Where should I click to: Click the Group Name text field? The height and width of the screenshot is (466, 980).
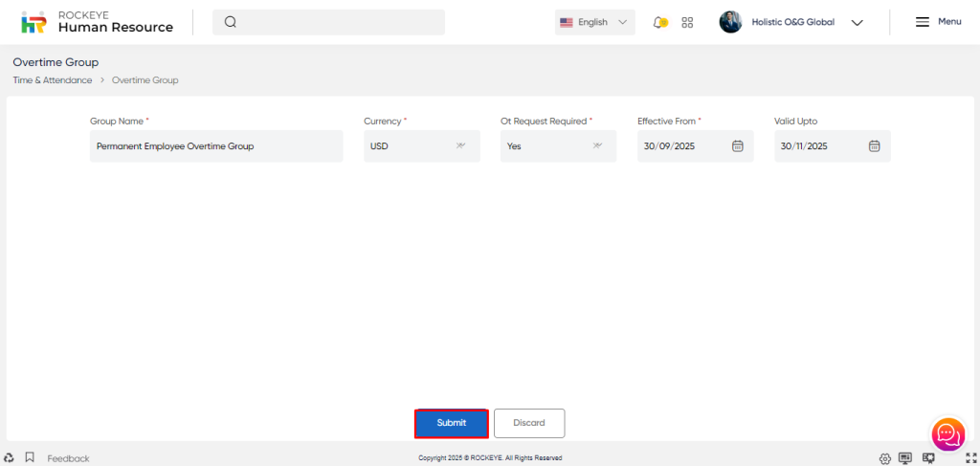click(x=215, y=146)
